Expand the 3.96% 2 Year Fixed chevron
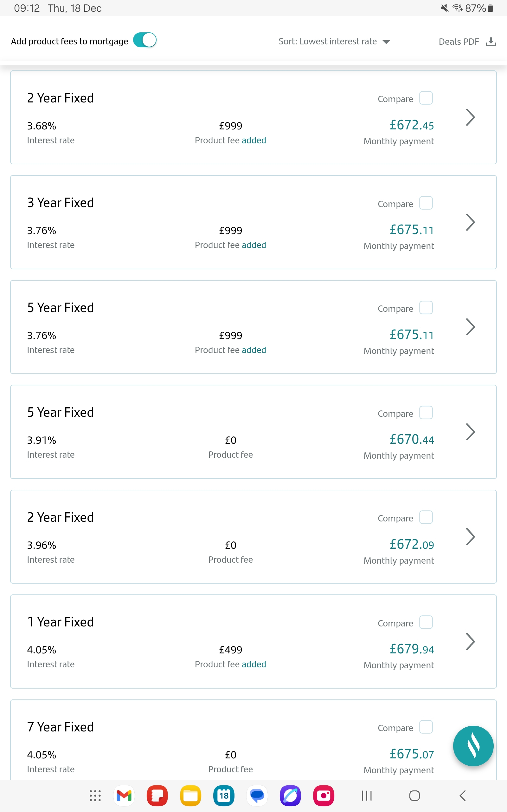Viewport: 507px width, 812px height. click(470, 537)
